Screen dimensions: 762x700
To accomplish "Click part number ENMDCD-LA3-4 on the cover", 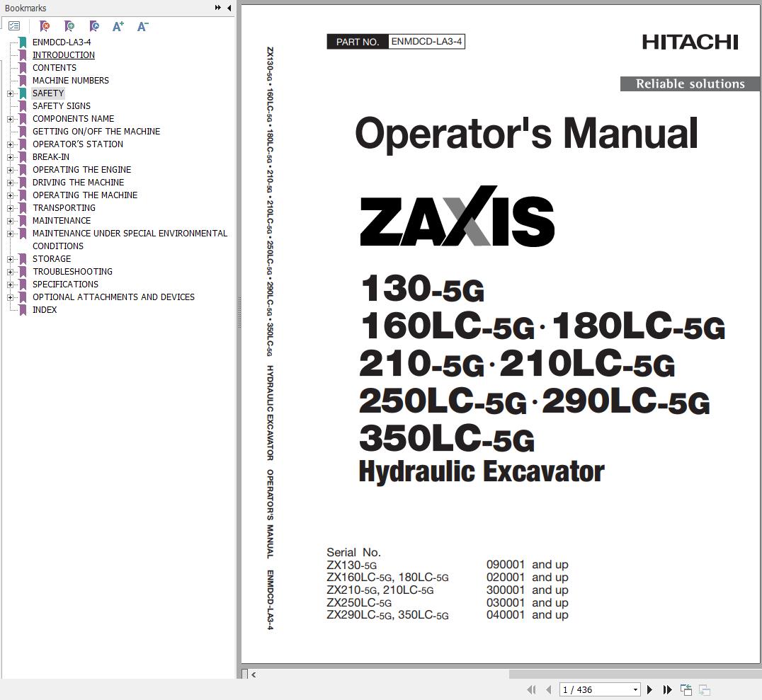I will click(x=426, y=42).
